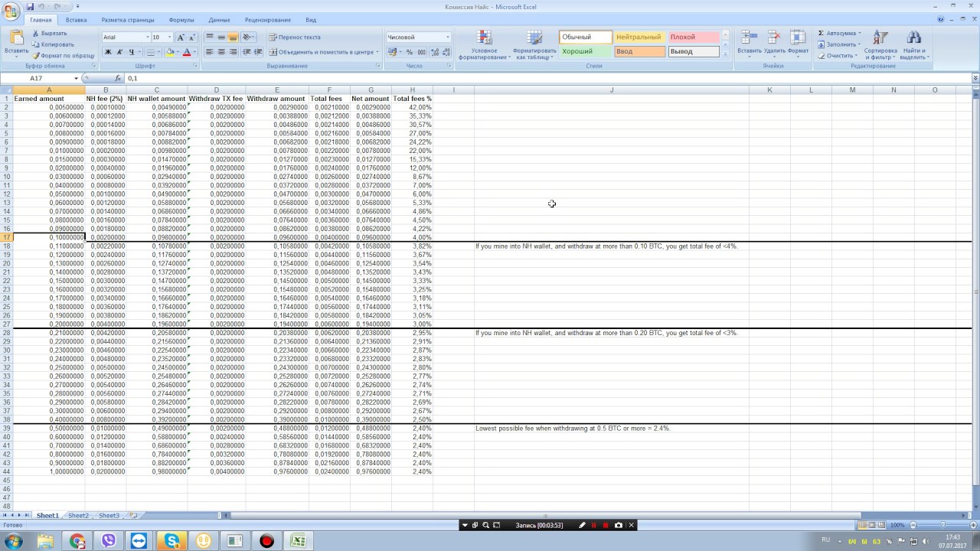Viewport: 980px width, 551px height.
Task: Click Объединить и поместить в центре
Action: tap(323, 52)
